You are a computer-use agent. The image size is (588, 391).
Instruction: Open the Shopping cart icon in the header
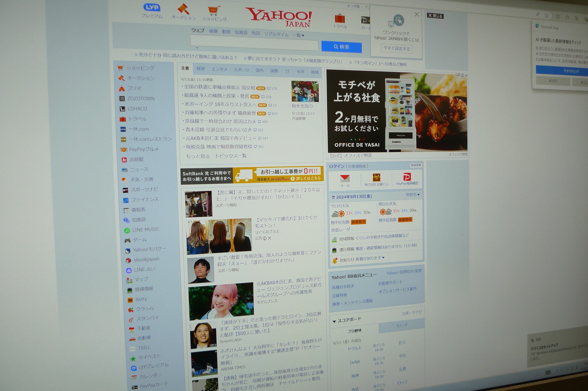214,10
